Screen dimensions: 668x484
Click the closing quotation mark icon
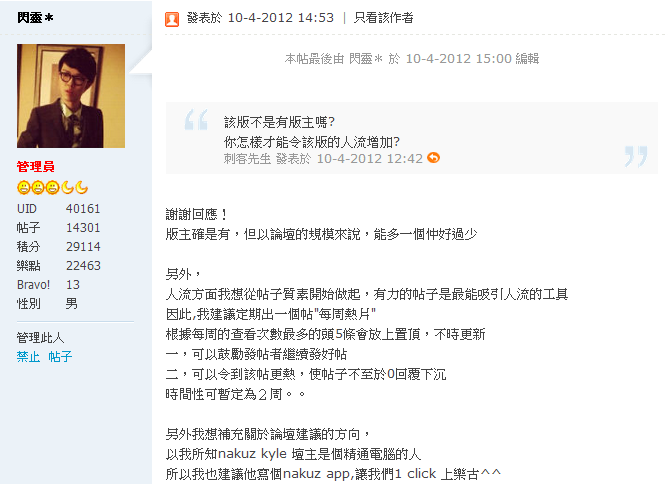[x=636, y=156]
